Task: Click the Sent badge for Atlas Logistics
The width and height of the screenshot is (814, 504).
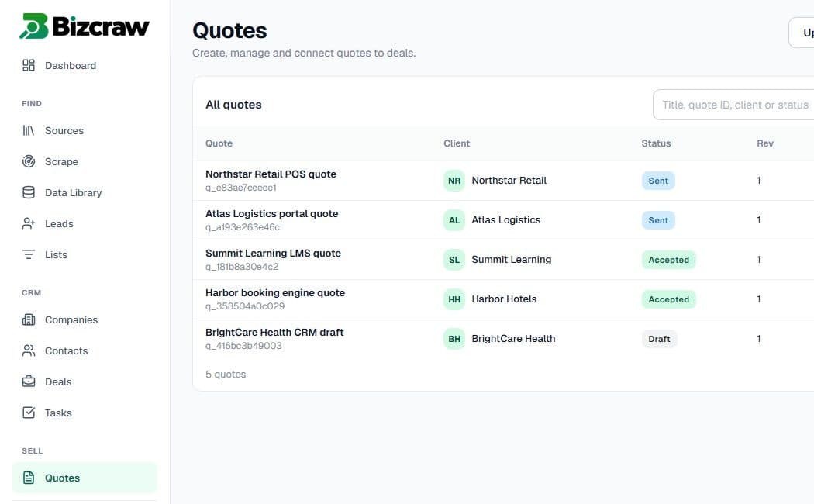Action: point(657,220)
